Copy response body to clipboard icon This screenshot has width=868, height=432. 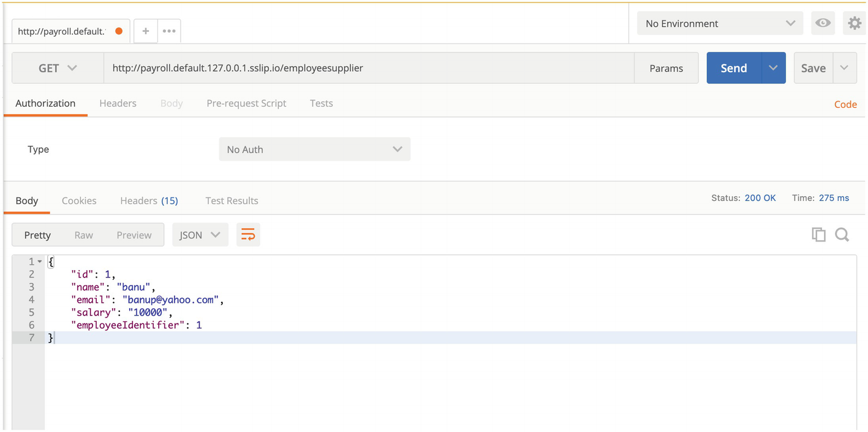(818, 235)
